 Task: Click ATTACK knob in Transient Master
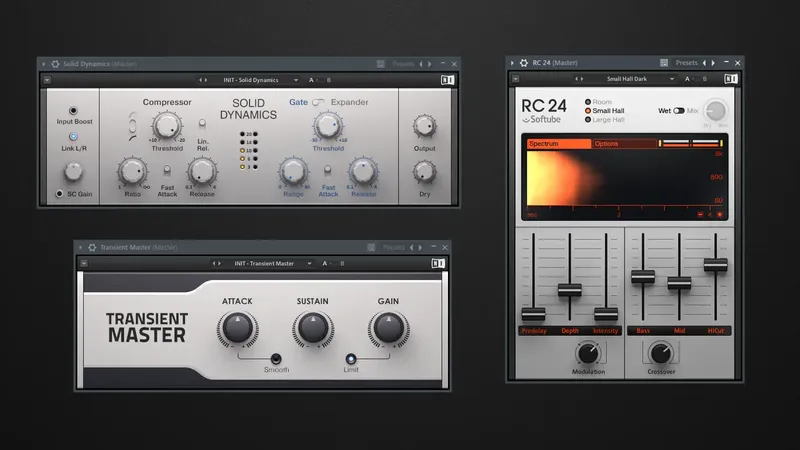(238, 328)
